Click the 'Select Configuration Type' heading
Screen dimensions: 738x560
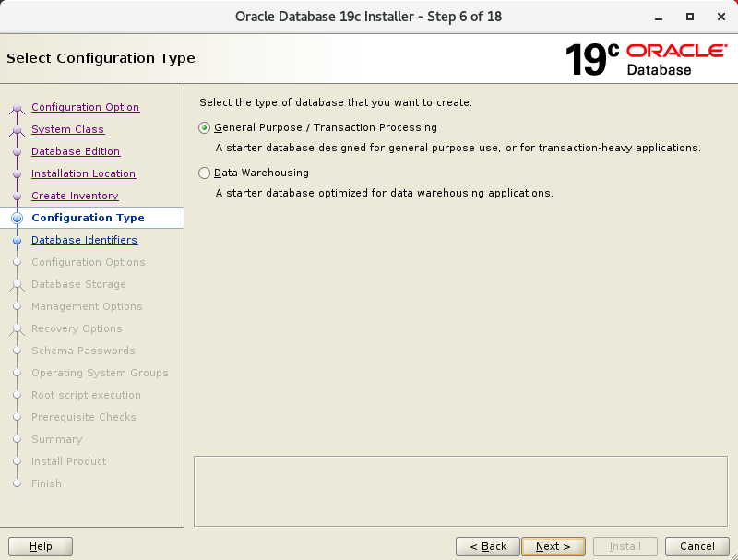point(101,58)
